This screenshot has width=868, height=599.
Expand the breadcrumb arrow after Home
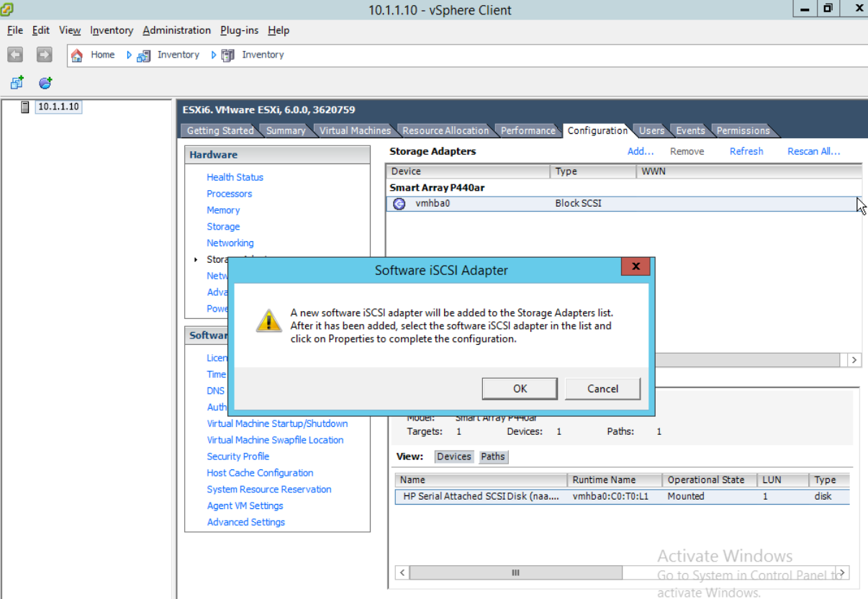pyautogui.click(x=128, y=55)
